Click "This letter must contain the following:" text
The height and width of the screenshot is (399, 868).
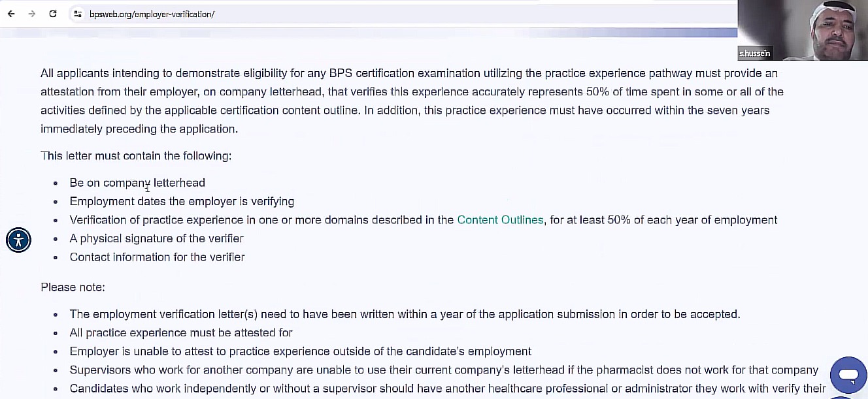pos(136,156)
